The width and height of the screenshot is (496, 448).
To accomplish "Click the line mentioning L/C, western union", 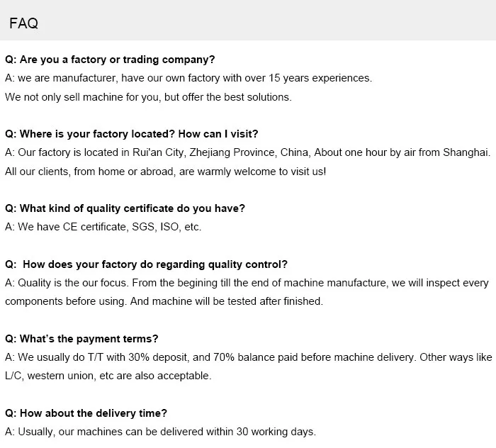I will tap(108, 376).
